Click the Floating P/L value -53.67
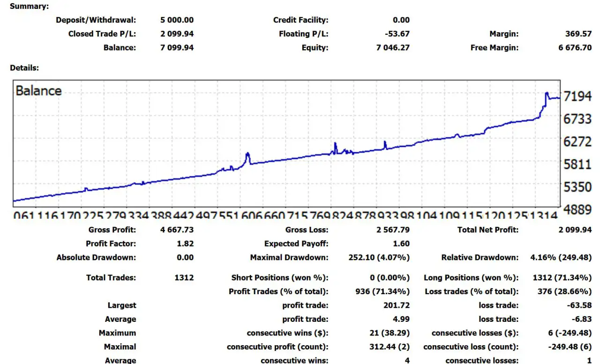This screenshot has height=364, width=600. click(x=397, y=34)
